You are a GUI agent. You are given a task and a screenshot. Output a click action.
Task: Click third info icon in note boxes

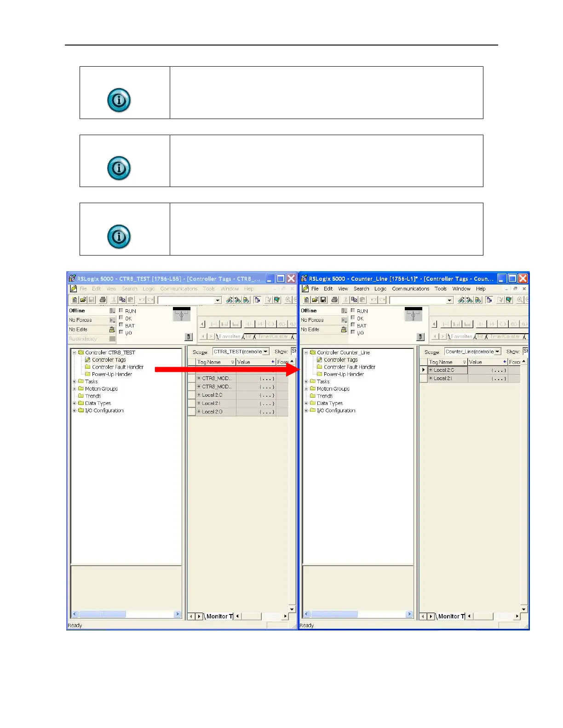[119, 237]
